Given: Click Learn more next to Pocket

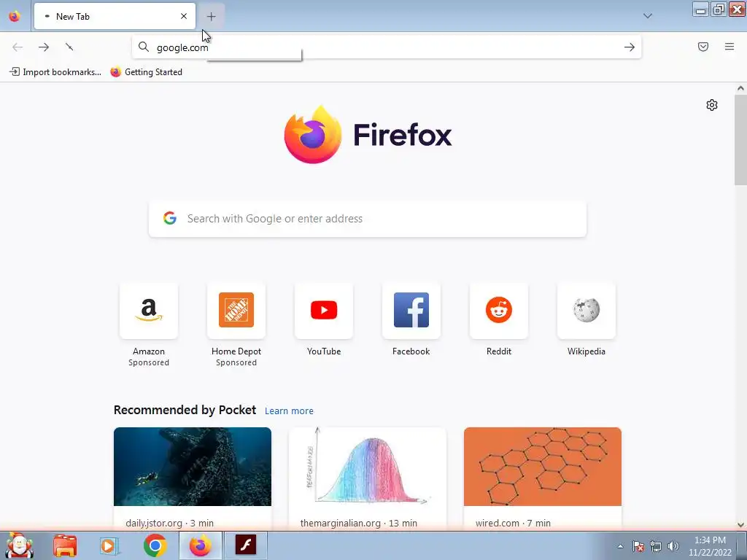Looking at the screenshot, I should pos(289,411).
